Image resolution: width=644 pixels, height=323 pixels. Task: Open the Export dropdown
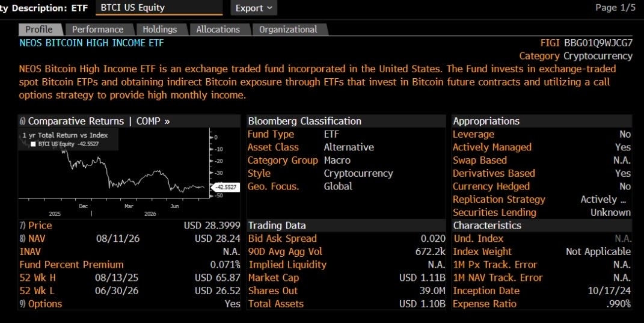253,8
